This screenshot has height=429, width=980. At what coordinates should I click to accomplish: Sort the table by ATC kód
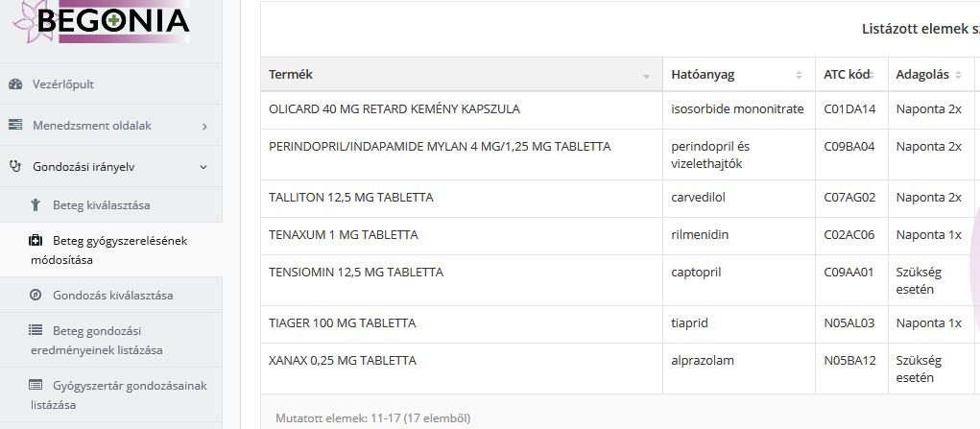851,75
